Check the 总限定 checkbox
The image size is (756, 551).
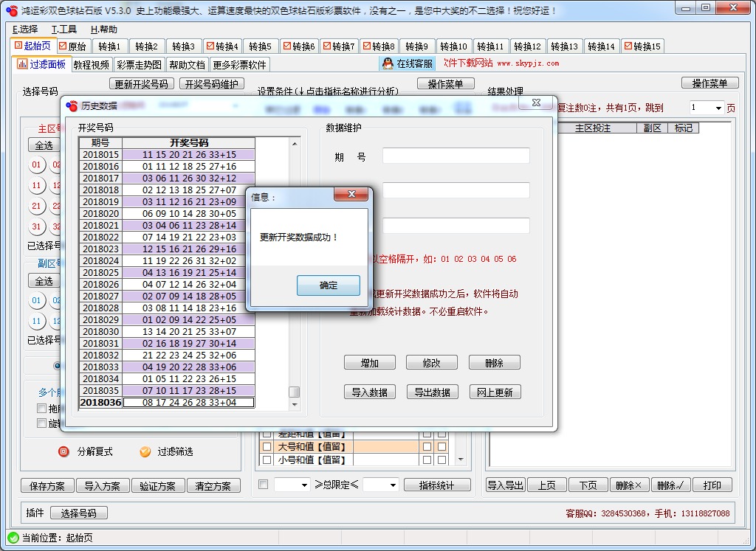[263, 484]
